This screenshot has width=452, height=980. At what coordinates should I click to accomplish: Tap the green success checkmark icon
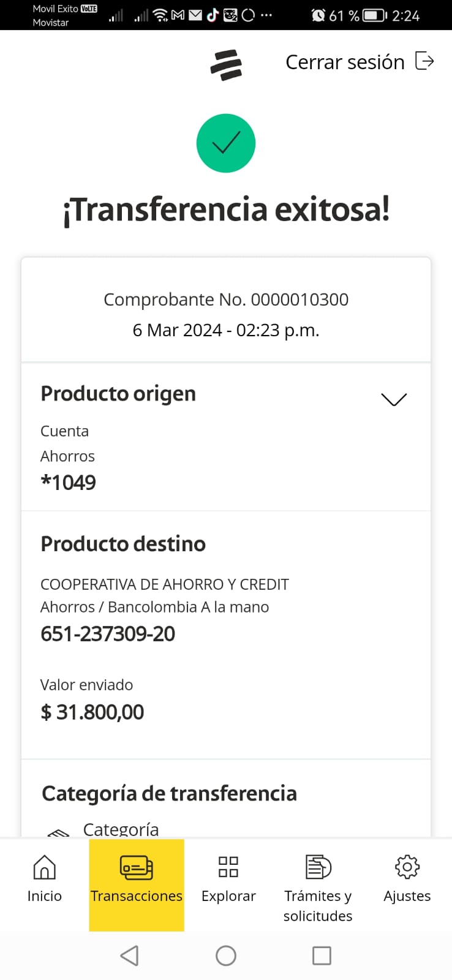226,143
